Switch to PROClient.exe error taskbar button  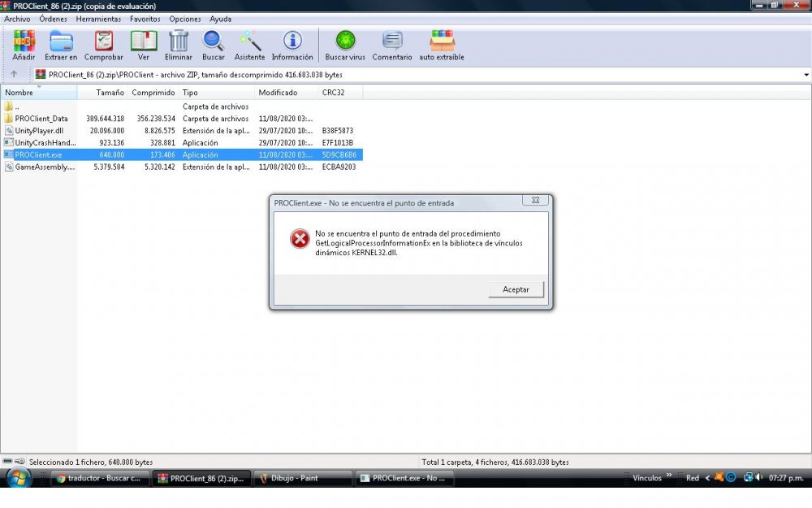pyautogui.click(x=405, y=478)
